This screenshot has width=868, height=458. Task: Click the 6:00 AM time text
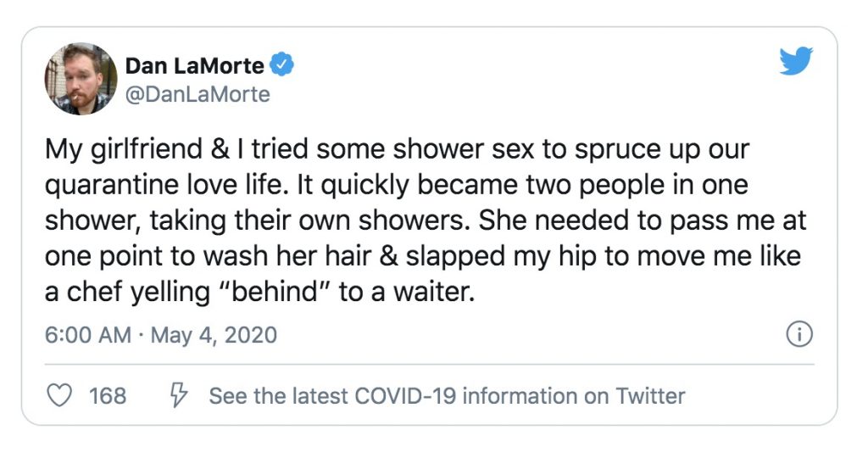point(87,335)
